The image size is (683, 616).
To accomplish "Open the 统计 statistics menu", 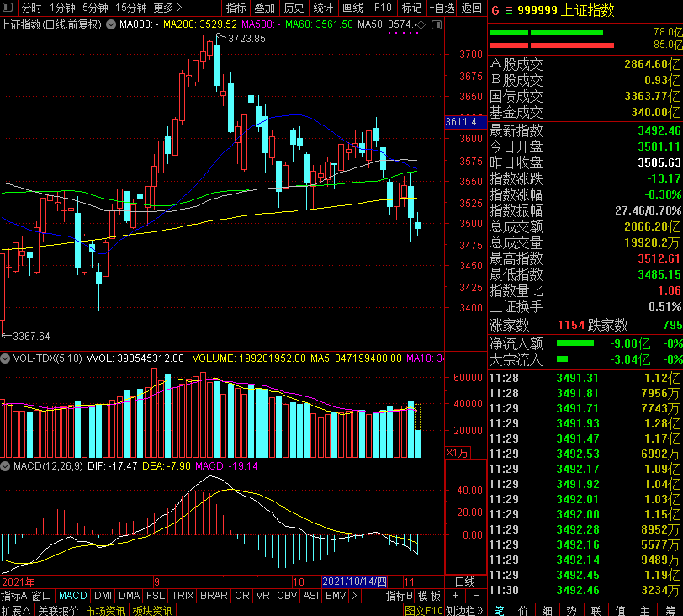I will [x=323, y=8].
